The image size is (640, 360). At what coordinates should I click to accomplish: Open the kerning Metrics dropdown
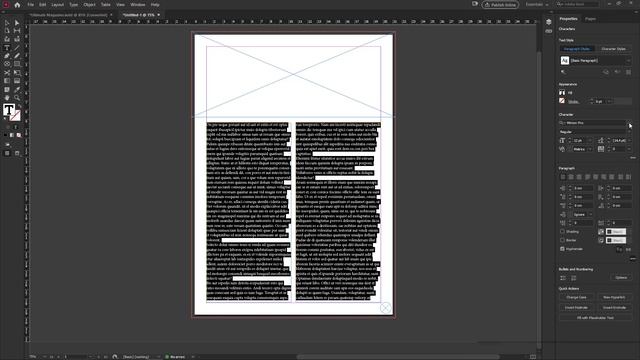[x=591, y=149]
